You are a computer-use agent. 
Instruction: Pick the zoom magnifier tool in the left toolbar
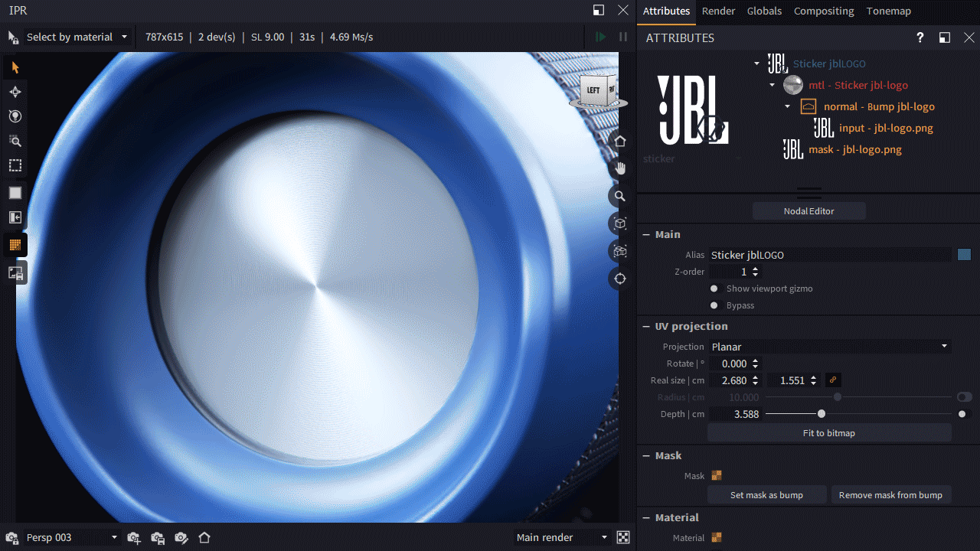[x=14, y=141]
